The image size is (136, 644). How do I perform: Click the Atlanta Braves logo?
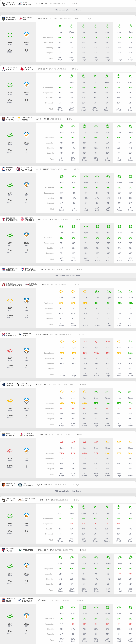tap(27, 284)
